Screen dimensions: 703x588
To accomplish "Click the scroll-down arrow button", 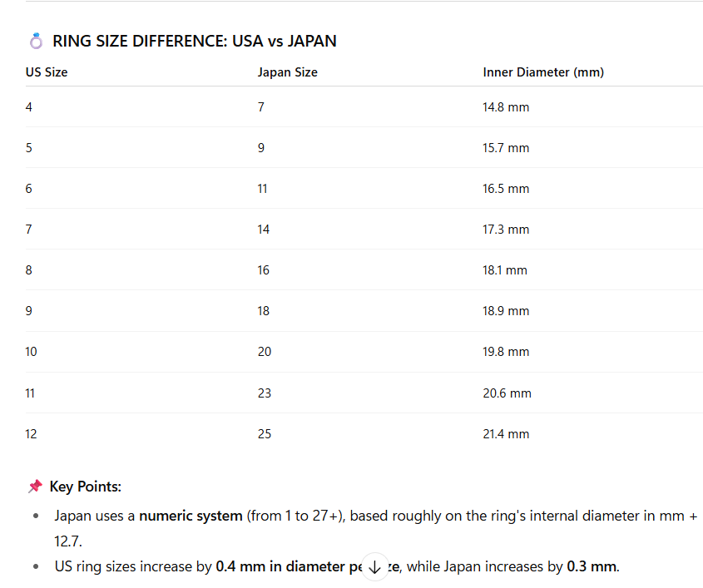I will tap(375, 567).
